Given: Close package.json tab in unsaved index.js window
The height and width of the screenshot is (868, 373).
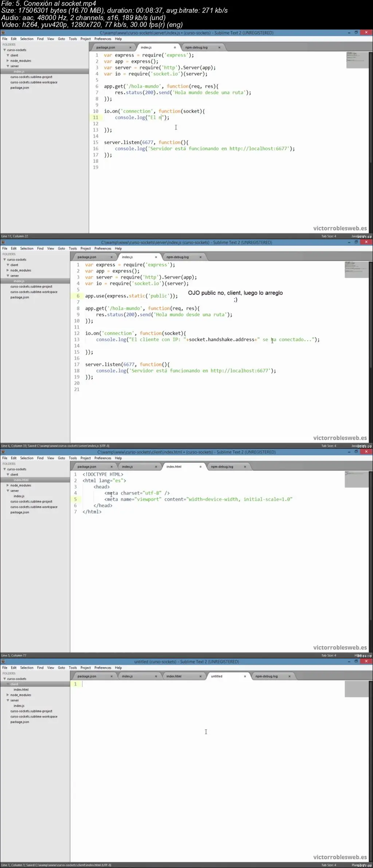Looking at the screenshot, I should tap(130, 47).
